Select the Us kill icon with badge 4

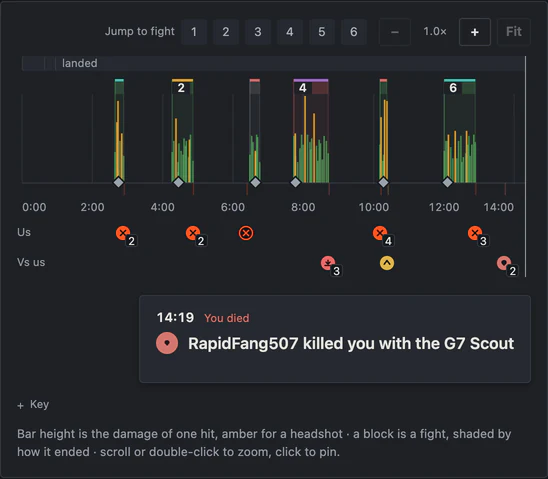coord(380,233)
